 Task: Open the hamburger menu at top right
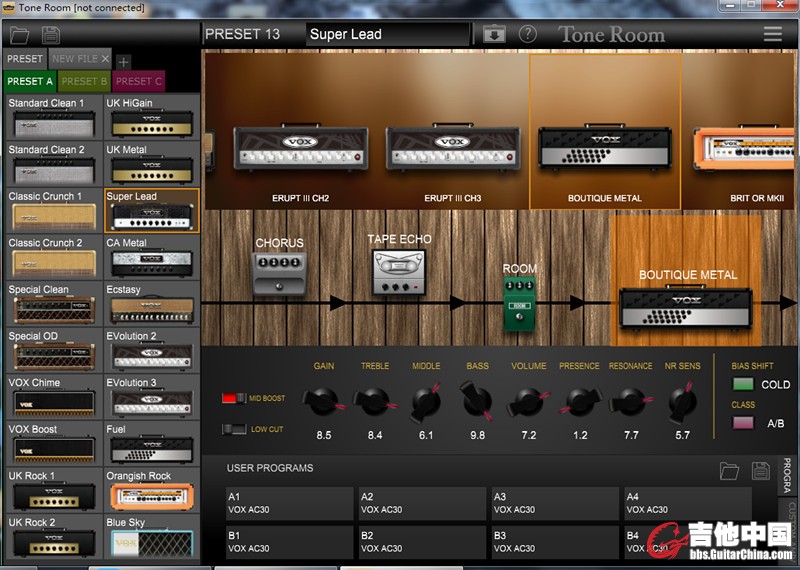coord(773,33)
